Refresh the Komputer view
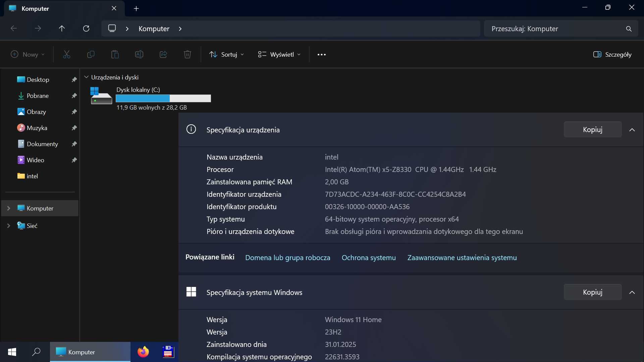The width and height of the screenshot is (644, 362). [86, 28]
